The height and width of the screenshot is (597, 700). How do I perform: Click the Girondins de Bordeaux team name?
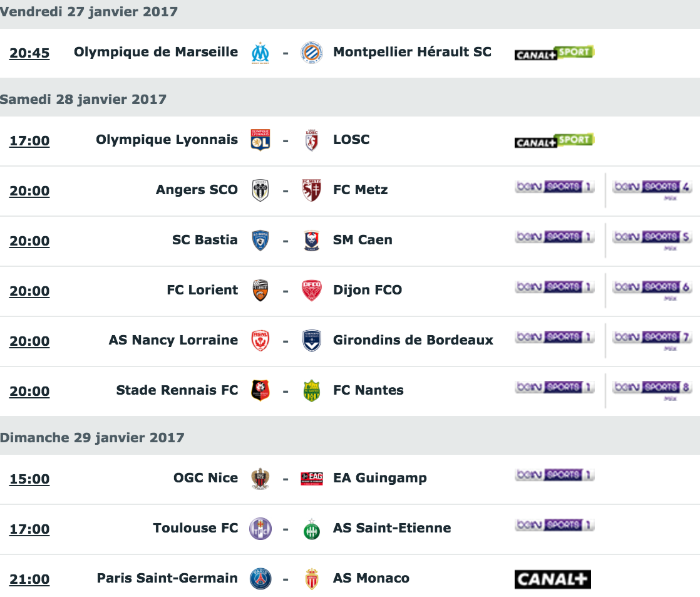click(413, 340)
